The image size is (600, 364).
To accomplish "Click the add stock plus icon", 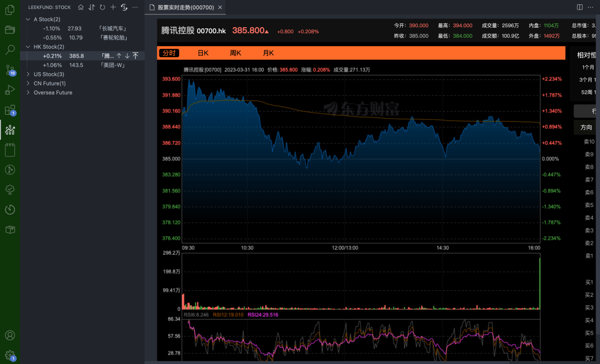I will pos(113,7).
